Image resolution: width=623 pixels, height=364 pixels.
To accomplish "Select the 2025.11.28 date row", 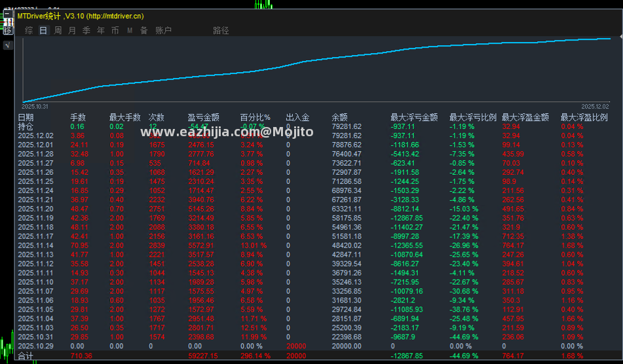I will tap(35, 154).
